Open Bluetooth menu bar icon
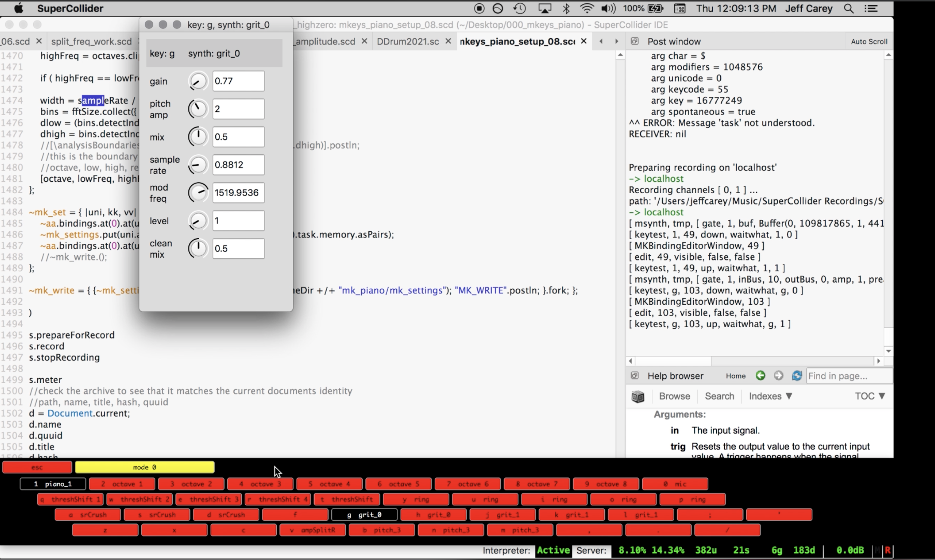 [x=566, y=8]
